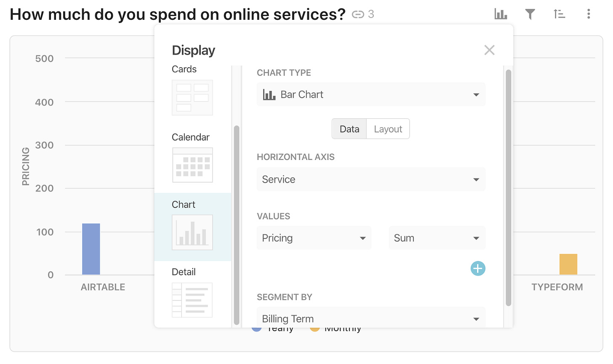
Task: Click the Display panel heading
Action: [x=194, y=50]
